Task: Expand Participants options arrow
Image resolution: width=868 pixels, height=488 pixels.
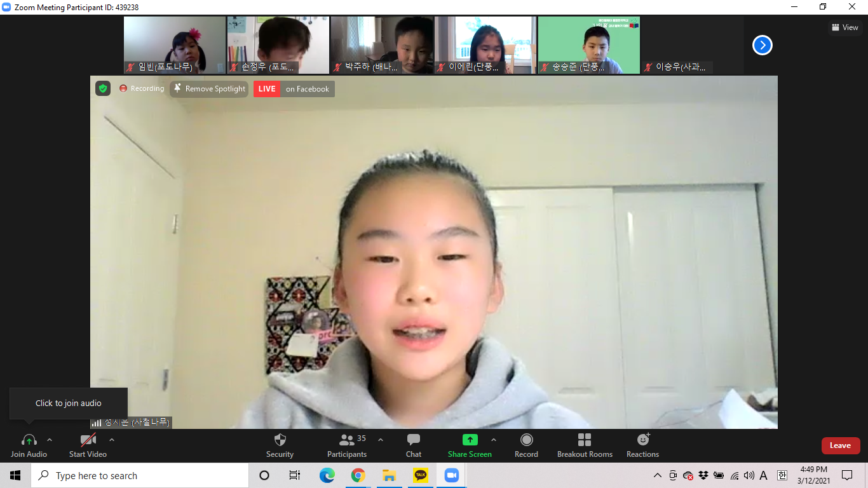Action: click(381, 440)
